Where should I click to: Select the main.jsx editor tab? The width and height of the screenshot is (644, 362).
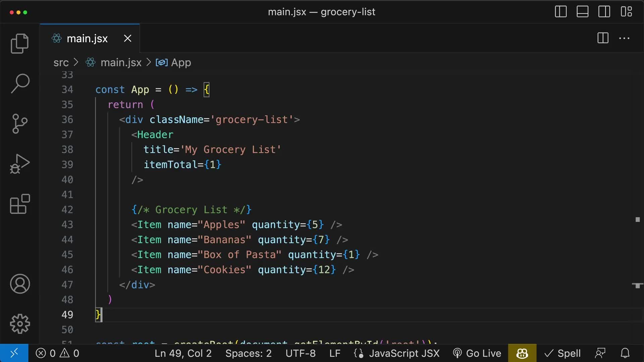[x=87, y=39]
